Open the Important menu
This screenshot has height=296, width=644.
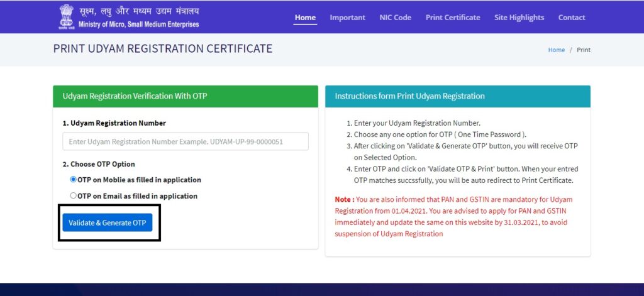tap(347, 18)
